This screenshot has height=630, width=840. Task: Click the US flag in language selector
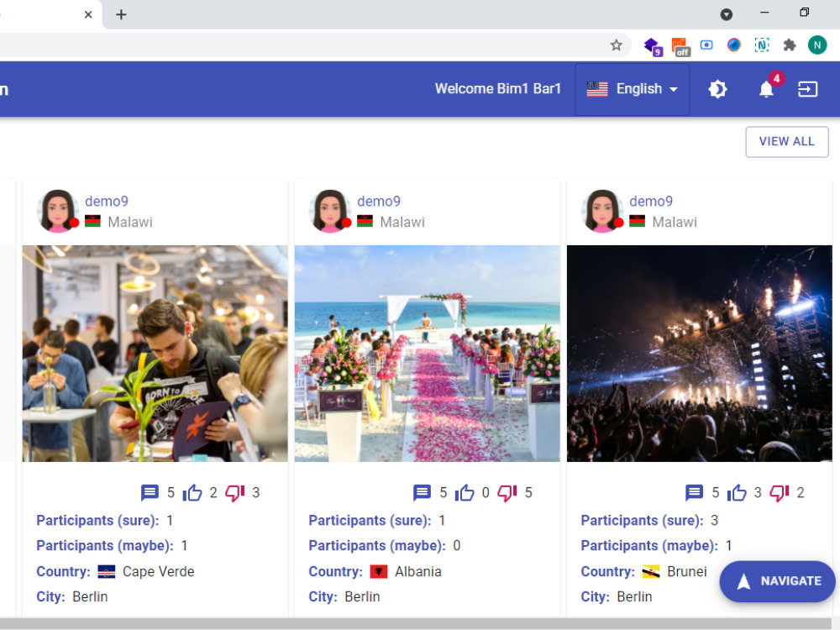coord(596,89)
